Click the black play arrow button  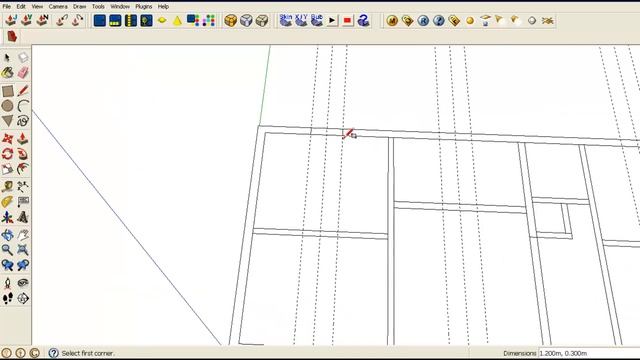[332, 20]
